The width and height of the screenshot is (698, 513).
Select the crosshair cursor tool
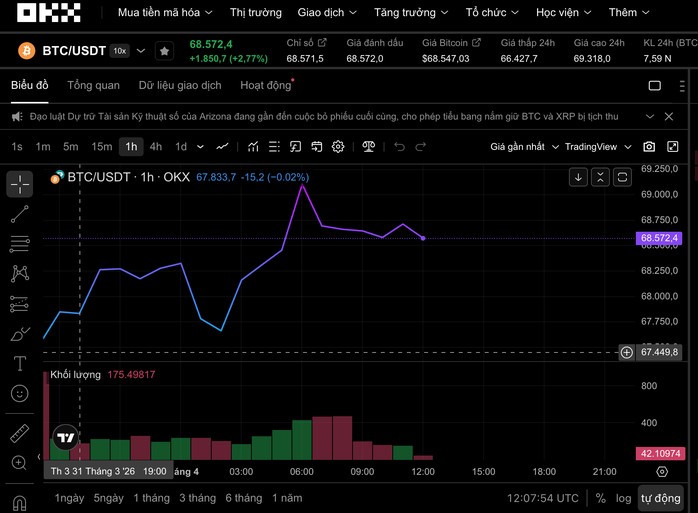(x=19, y=184)
